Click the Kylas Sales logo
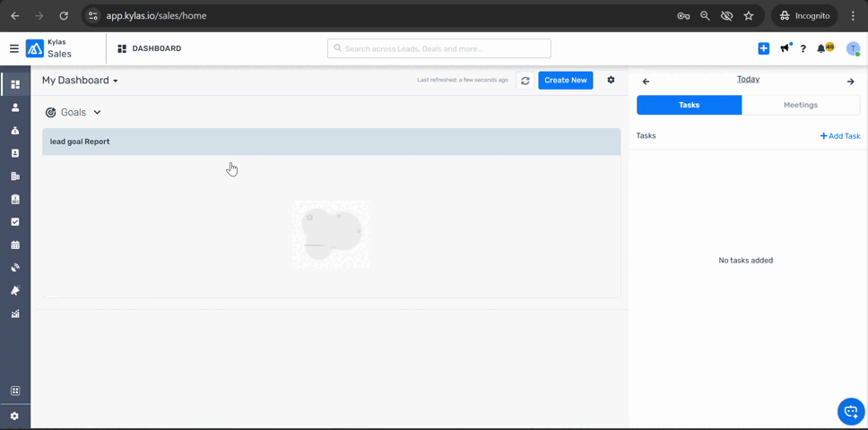 [50, 48]
